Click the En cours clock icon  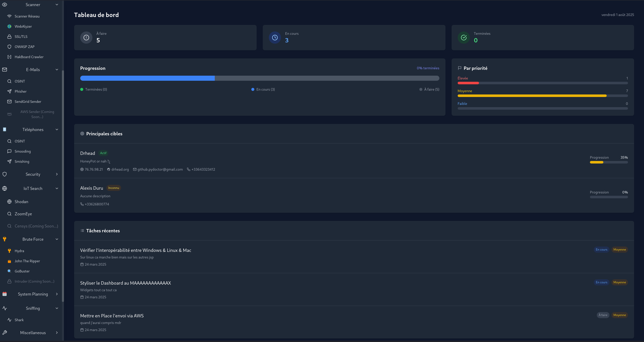(x=275, y=38)
